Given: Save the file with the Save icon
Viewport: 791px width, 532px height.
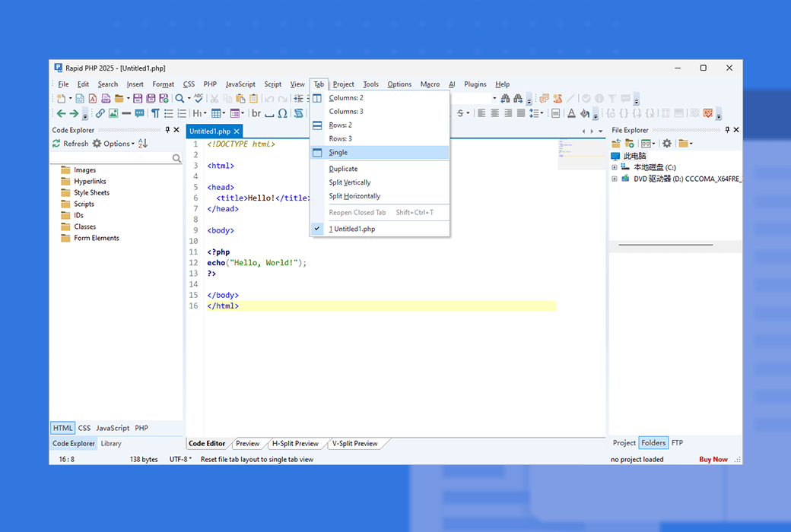Looking at the screenshot, I should click(137, 98).
